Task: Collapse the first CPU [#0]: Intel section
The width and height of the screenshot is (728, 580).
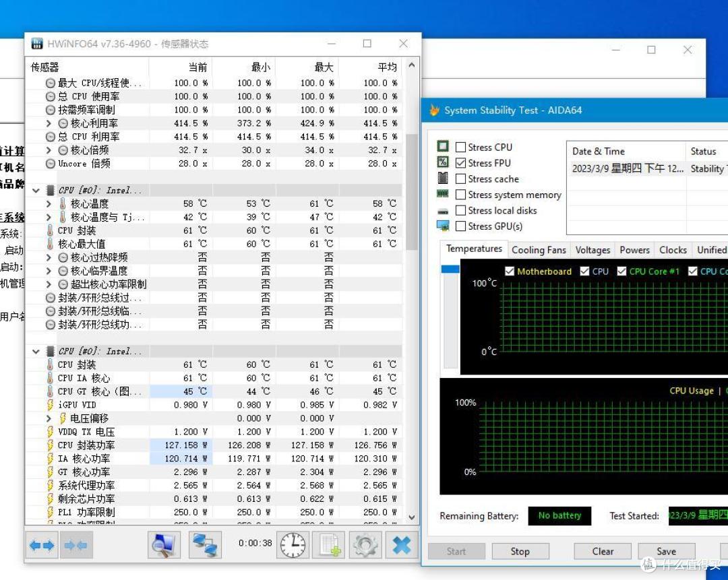Action: 36,190
